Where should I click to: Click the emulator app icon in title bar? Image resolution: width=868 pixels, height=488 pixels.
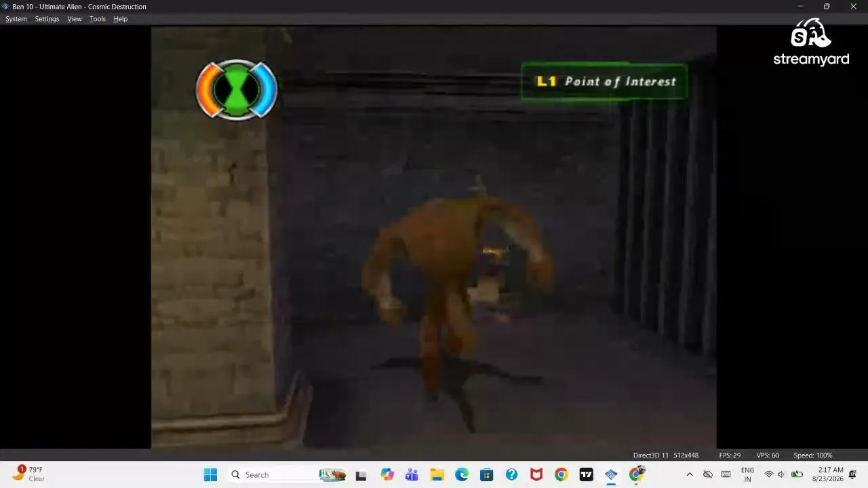6,7
